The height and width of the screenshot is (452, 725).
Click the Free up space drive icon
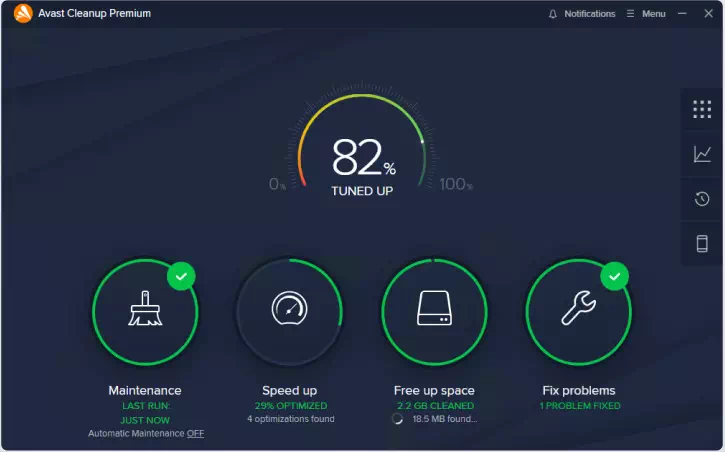click(x=434, y=308)
